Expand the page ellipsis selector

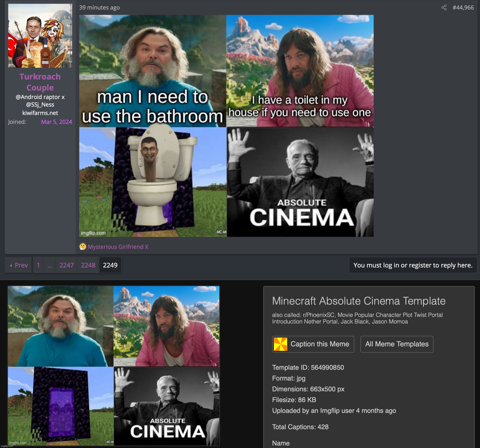coord(50,265)
